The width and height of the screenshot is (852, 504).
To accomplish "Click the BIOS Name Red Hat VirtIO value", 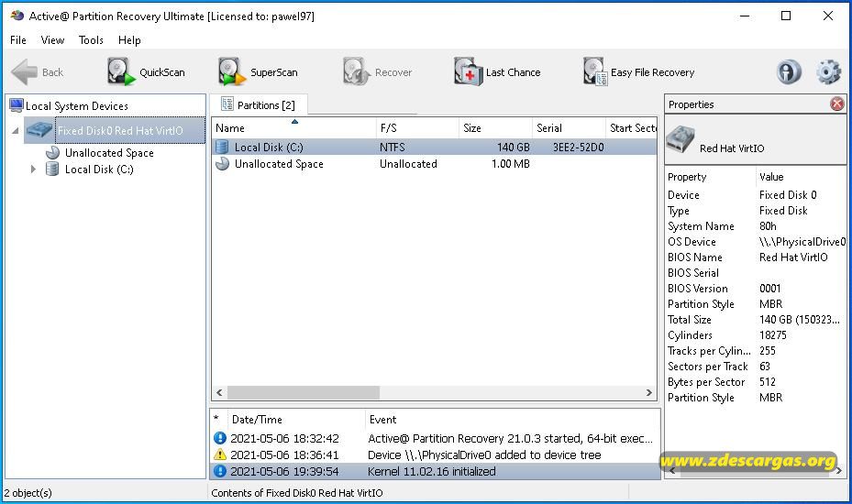I will [x=793, y=257].
